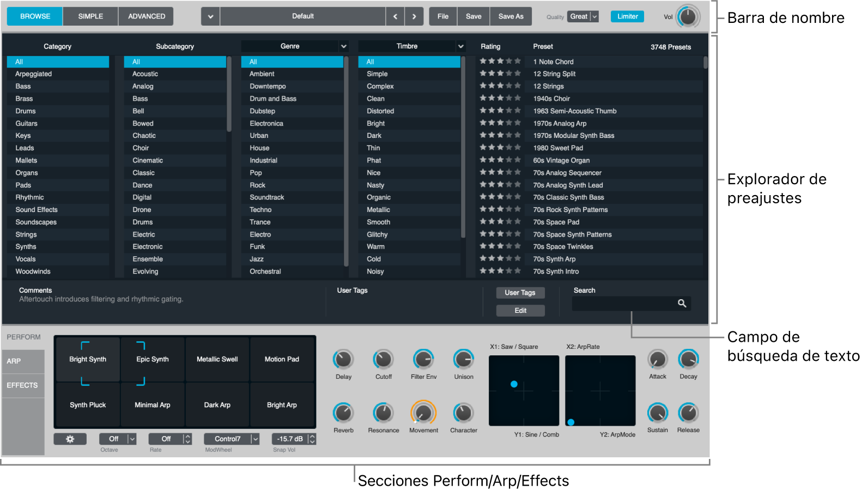Click the gear settings icon below pads
Viewport: 868px width, 496px height.
pyautogui.click(x=70, y=439)
